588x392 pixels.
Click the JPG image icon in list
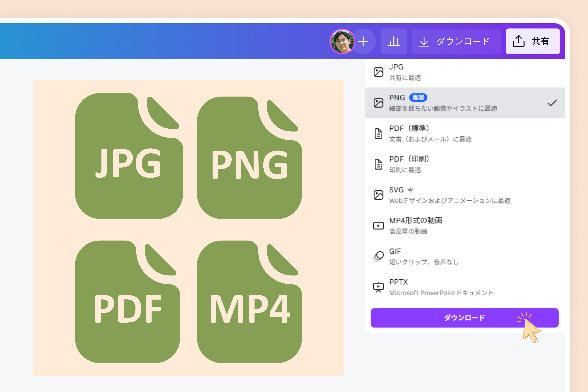[x=378, y=72]
